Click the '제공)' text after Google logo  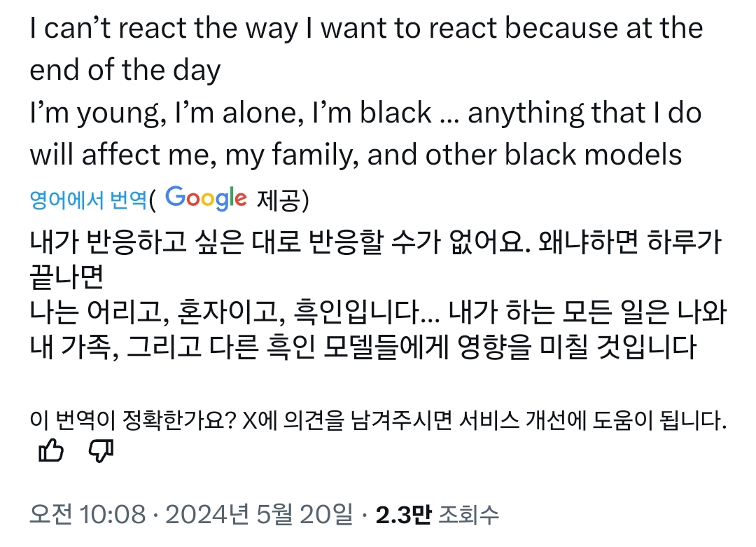point(283,201)
